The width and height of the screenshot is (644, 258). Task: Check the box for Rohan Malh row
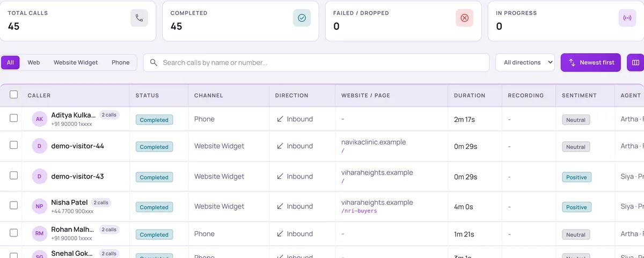14,233
